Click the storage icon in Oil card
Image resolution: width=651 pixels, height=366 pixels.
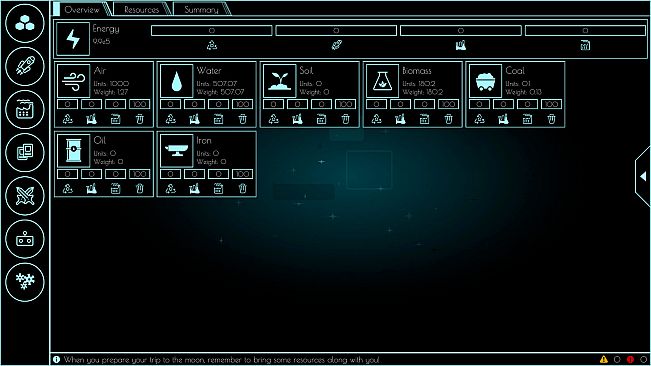(x=115, y=189)
